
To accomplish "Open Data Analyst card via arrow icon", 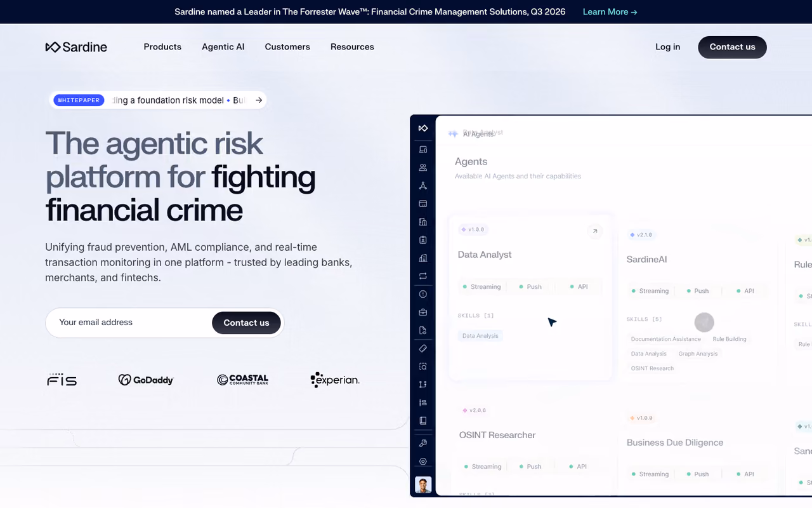I will tap(594, 231).
